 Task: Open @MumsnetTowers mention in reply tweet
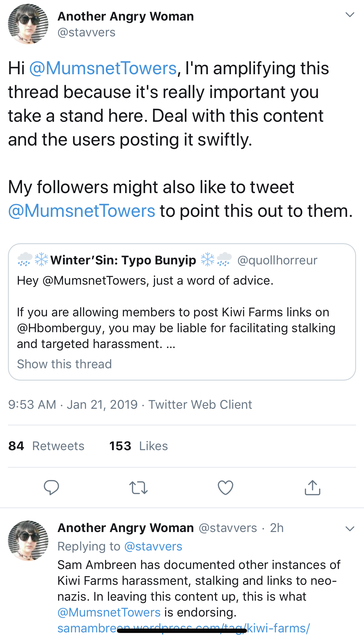(x=109, y=612)
